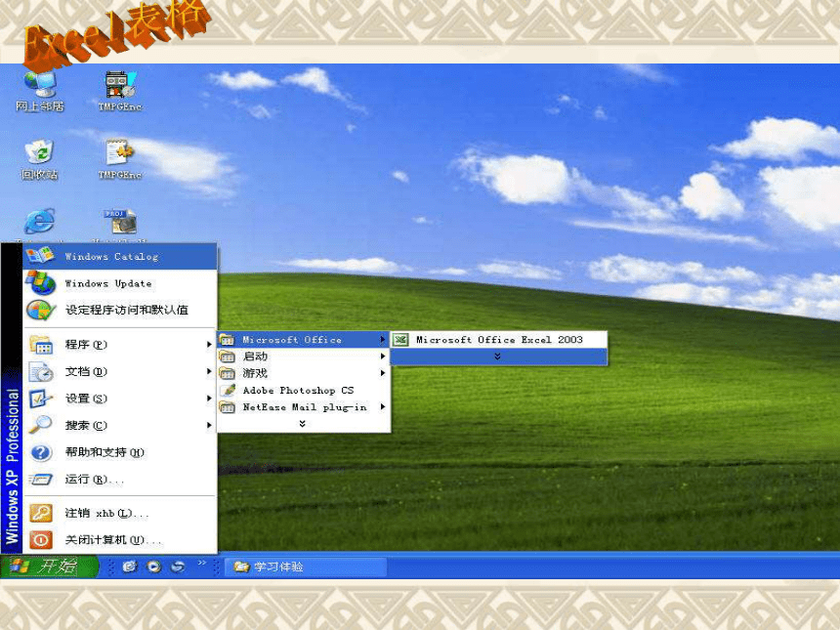840x630 pixels.
Task: Select Windows Update in Start menu
Action: click(120, 283)
